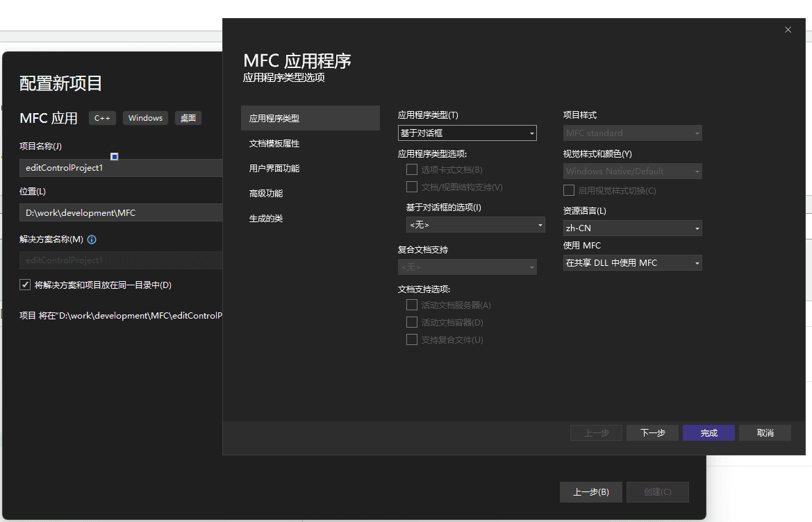812x522 pixels.
Task: Select the 高级功能 wizard page
Action: 310,193
